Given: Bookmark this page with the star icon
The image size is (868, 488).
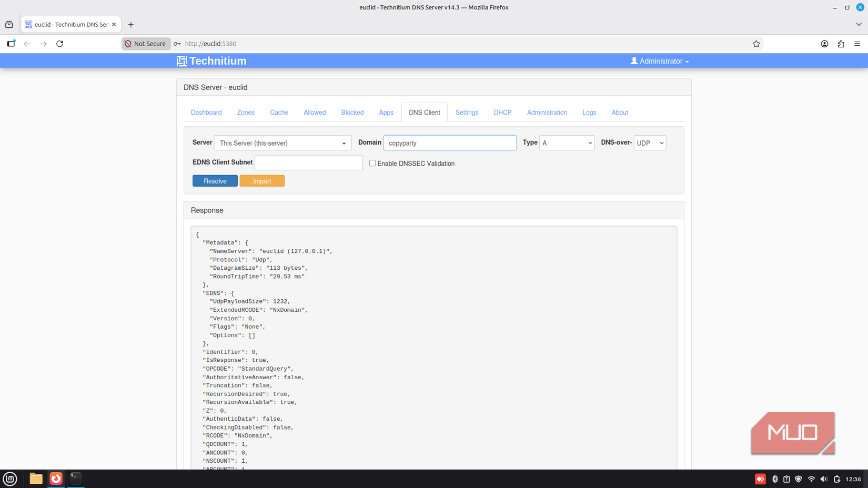Looking at the screenshot, I should [x=756, y=44].
